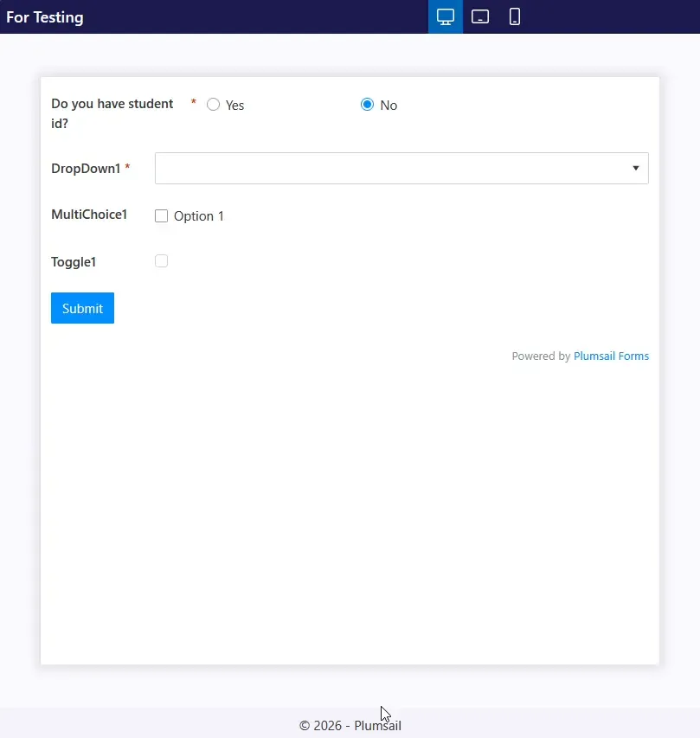Open the DropDown1 combo box field
Image resolution: width=700 pixels, height=738 pixels.
[x=389, y=168]
